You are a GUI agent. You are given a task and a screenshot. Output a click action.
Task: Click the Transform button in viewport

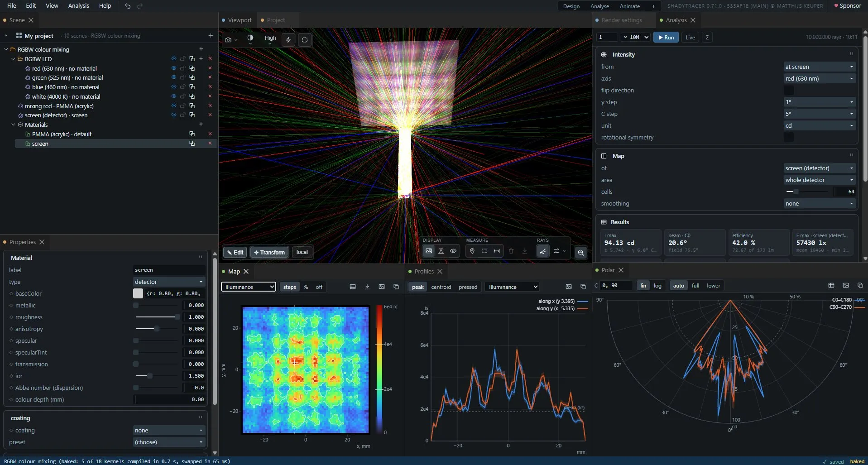click(269, 252)
